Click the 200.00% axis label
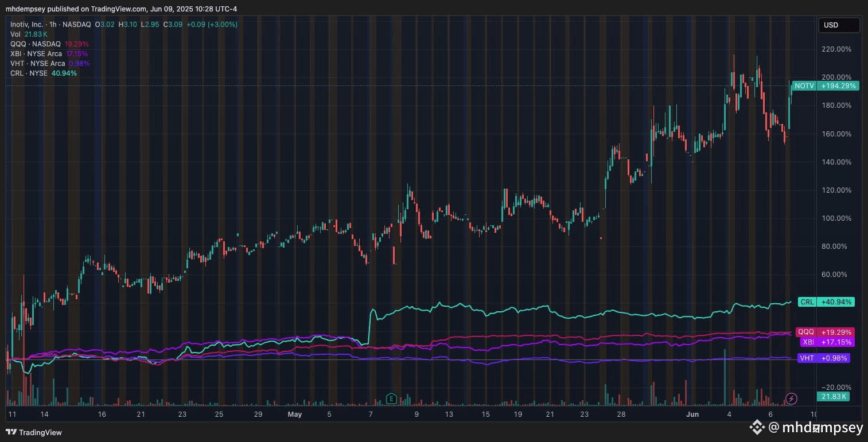Image resolution: width=868 pixels, height=442 pixels. (x=837, y=77)
